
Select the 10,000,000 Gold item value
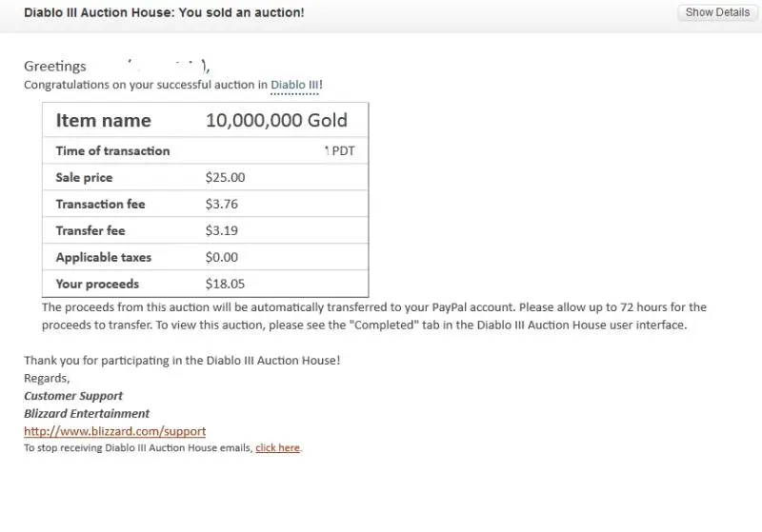point(276,120)
